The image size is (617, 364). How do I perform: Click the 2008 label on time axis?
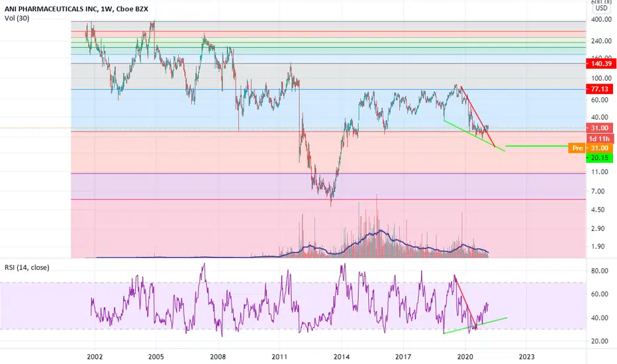pyautogui.click(x=218, y=357)
